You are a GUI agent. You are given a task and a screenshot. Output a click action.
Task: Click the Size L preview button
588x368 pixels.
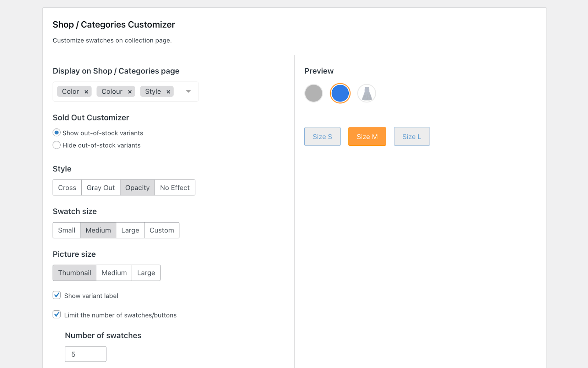412,137
